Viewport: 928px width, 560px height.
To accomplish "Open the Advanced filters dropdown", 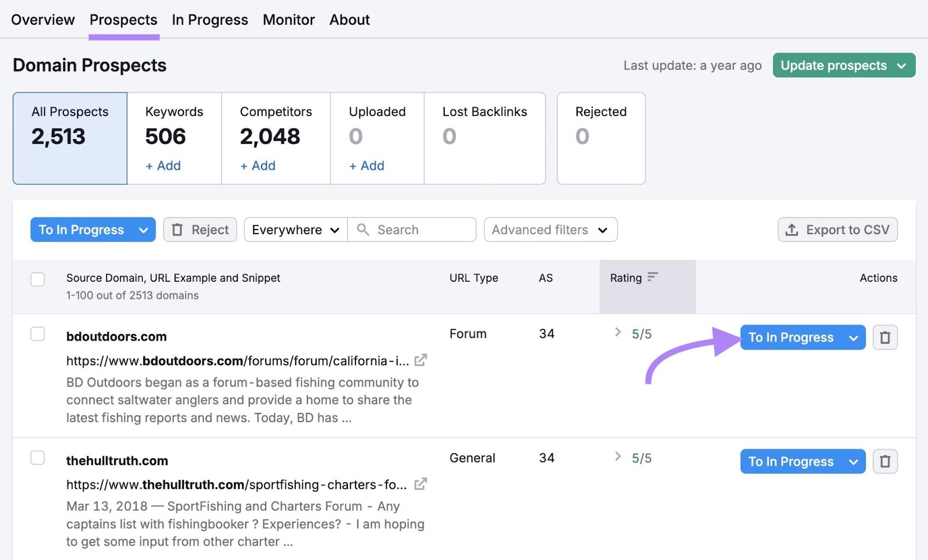I will tap(550, 230).
